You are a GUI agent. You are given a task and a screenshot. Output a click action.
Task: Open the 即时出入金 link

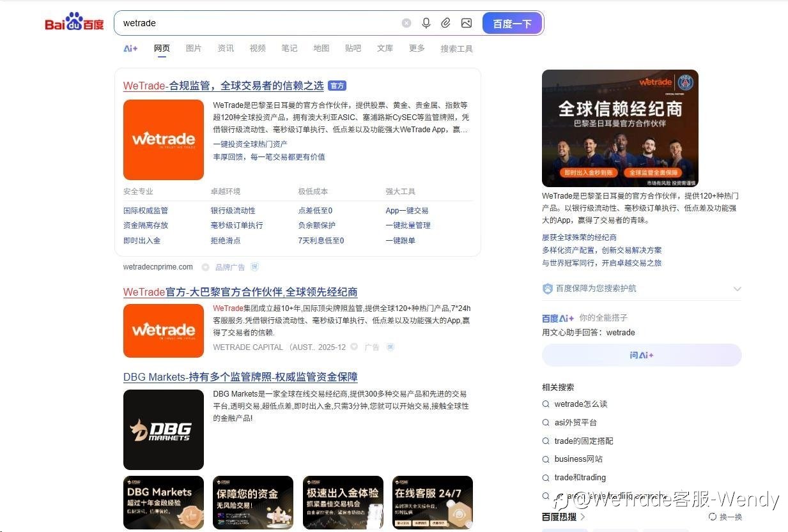pyautogui.click(x=142, y=241)
